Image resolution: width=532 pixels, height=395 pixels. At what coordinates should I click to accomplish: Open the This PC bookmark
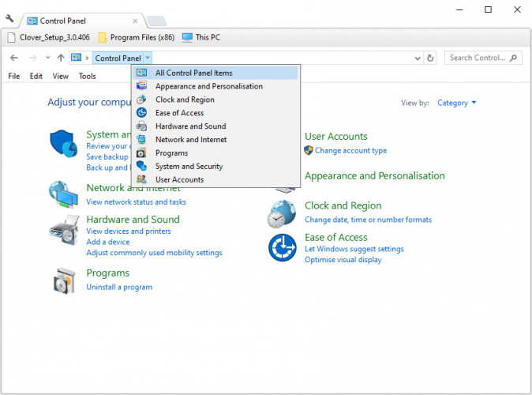click(x=201, y=37)
